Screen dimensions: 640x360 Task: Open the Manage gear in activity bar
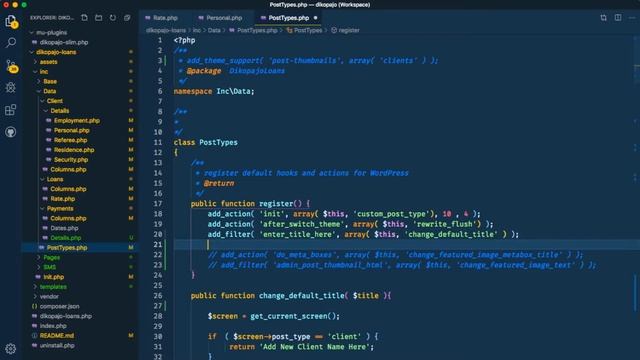(x=11, y=349)
